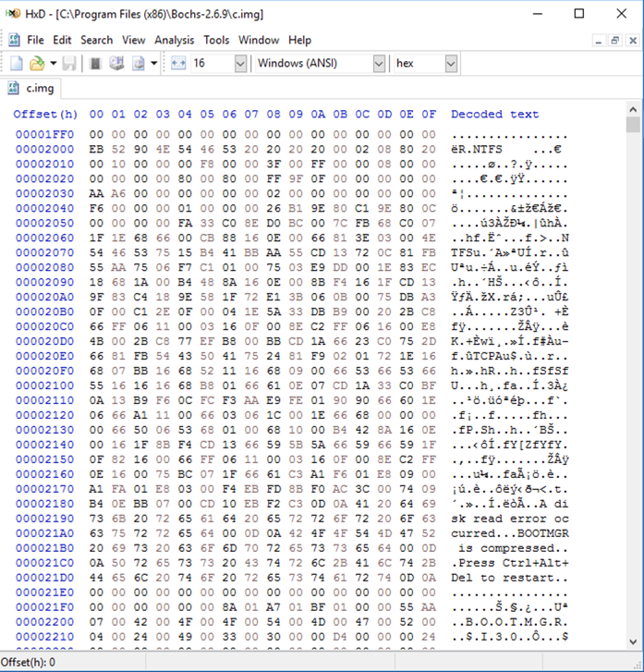
Task: Select the c.img document tab
Action: pyautogui.click(x=30, y=89)
